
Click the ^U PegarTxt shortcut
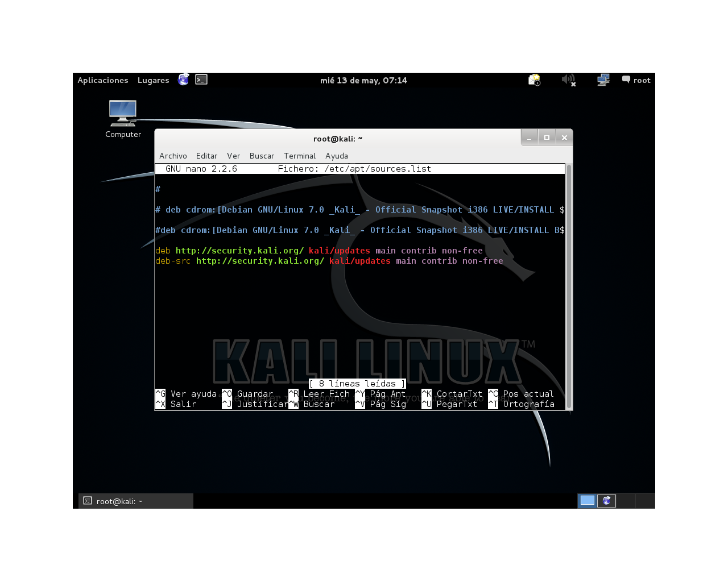(x=449, y=404)
